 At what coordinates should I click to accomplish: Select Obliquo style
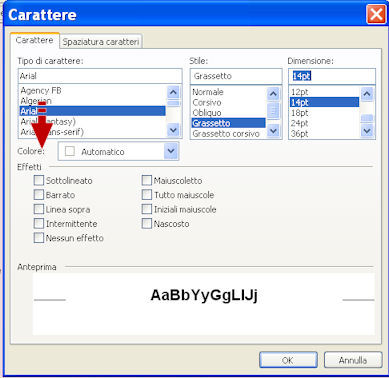point(229,113)
